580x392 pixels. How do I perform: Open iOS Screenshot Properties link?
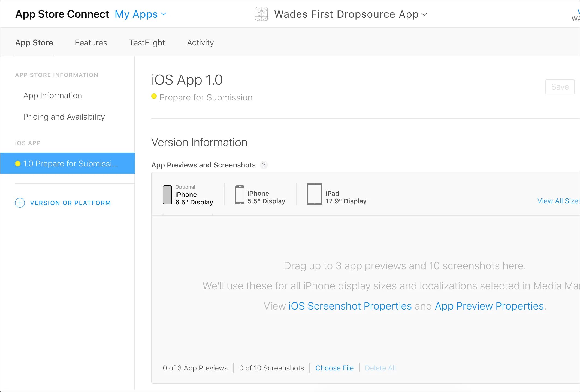(350, 306)
